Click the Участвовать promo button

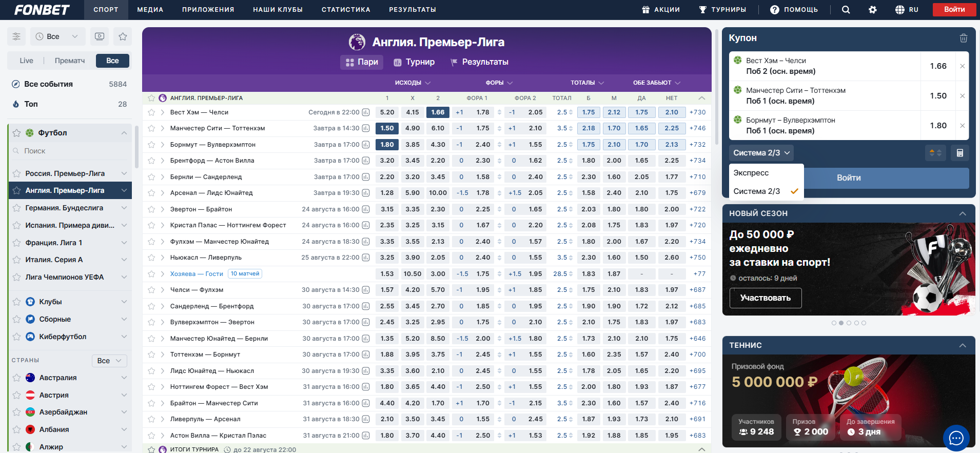tap(765, 298)
